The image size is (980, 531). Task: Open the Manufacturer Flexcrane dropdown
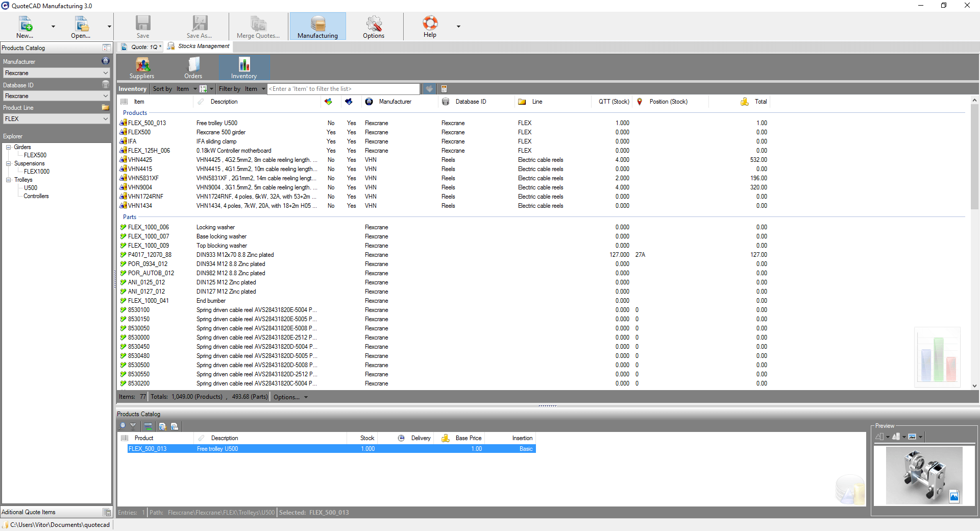pos(106,73)
